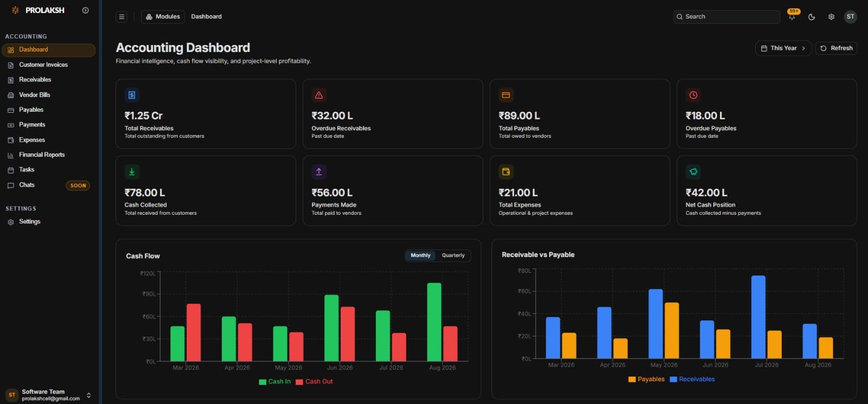This screenshot has width=868, height=404.
Task: Click the Payments Made upload icon
Action: 319,171
